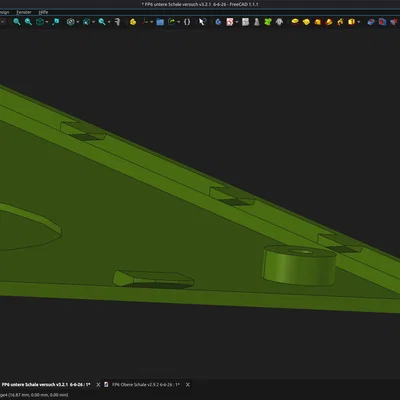Open the Make Link dropdown arrow
The width and height of the screenshot is (400, 400).
[x=179, y=22]
